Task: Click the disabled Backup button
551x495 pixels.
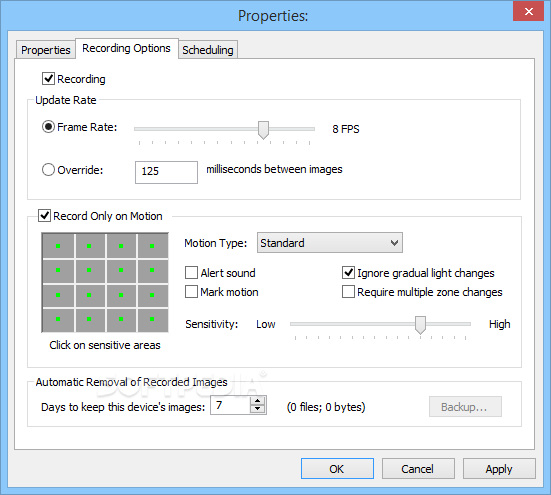Action: click(x=465, y=407)
